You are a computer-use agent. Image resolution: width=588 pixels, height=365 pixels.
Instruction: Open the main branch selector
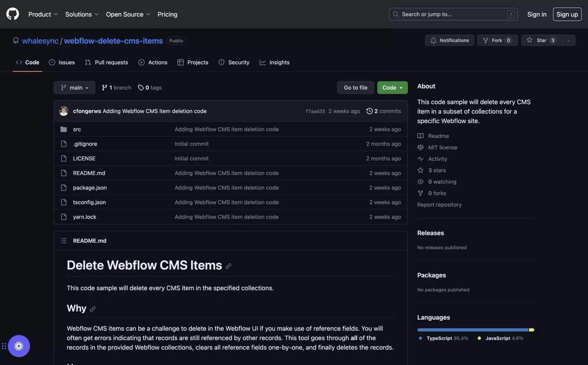pyautogui.click(x=74, y=88)
